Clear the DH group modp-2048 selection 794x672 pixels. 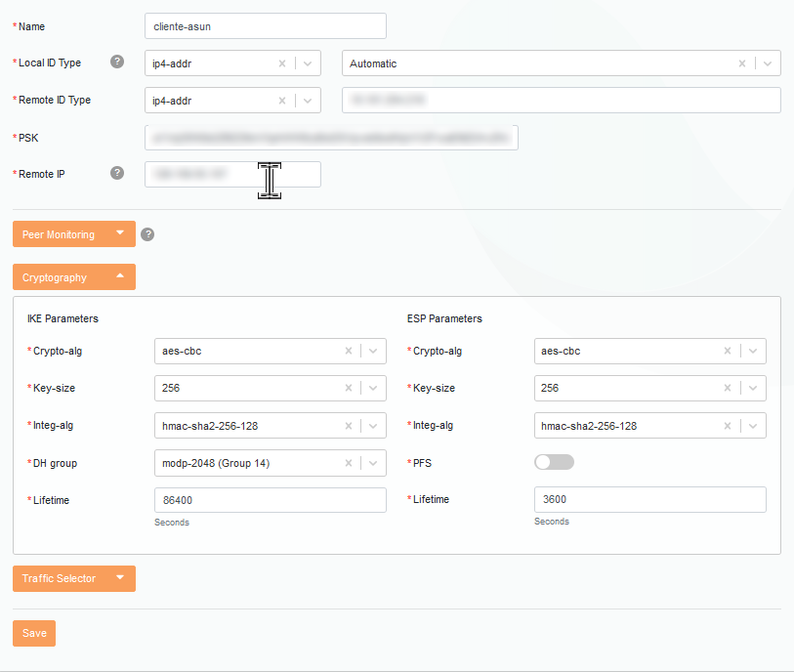(348, 463)
